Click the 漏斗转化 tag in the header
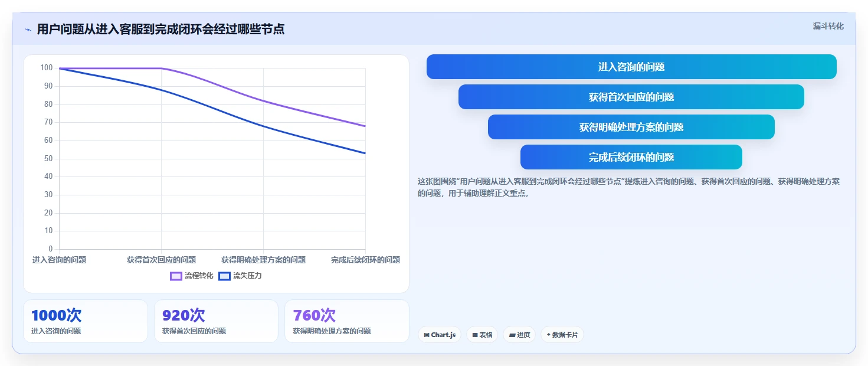Image resolution: width=868 pixels, height=366 pixels. (828, 27)
